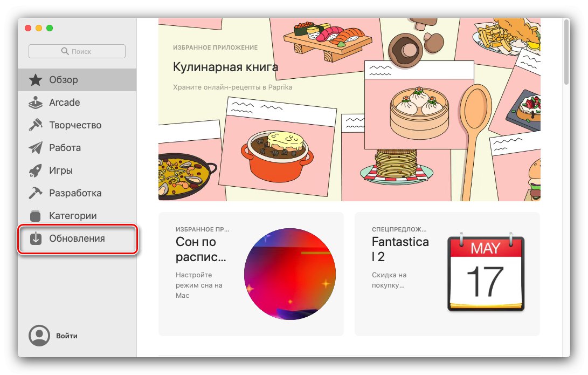588x375 pixels.
Task: Select the Работа paper-plane icon
Action: pyautogui.click(x=36, y=147)
